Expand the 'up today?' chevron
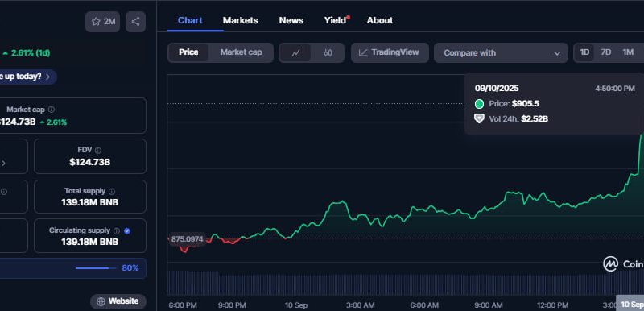This screenshot has height=311, width=644. pyautogui.click(x=48, y=77)
